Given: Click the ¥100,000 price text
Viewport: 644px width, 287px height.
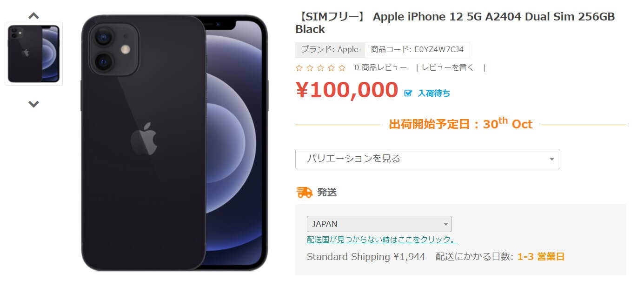Looking at the screenshot, I should [x=347, y=90].
